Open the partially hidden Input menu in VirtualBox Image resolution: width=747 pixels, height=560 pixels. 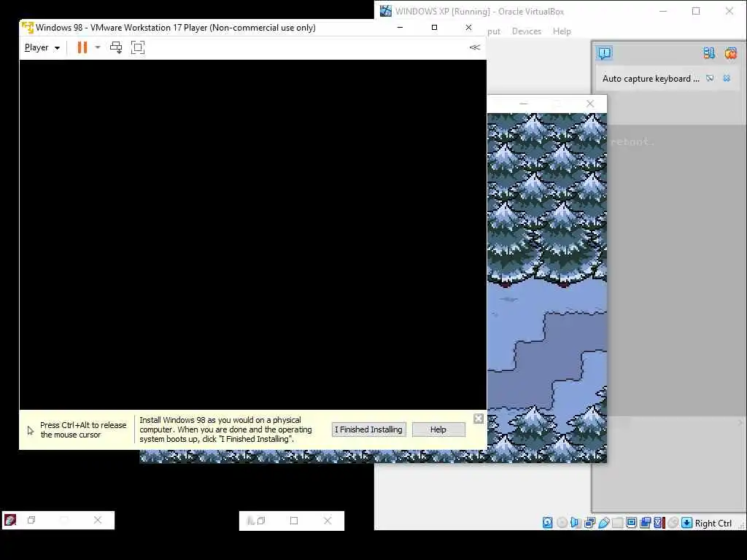[x=494, y=31]
